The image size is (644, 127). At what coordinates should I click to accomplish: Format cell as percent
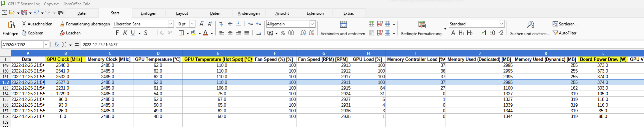click(x=283, y=33)
